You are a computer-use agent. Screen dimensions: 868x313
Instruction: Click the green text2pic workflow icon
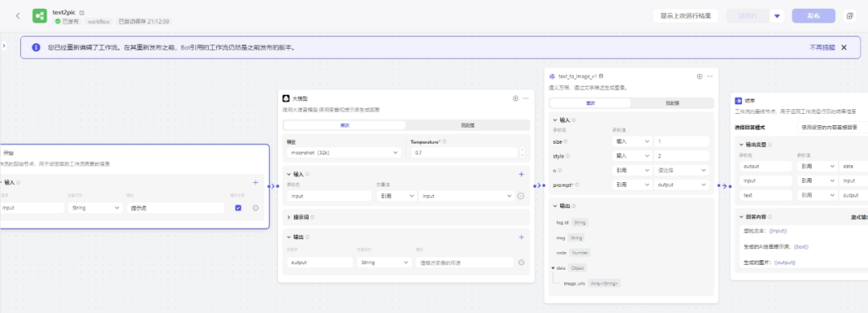tap(40, 15)
